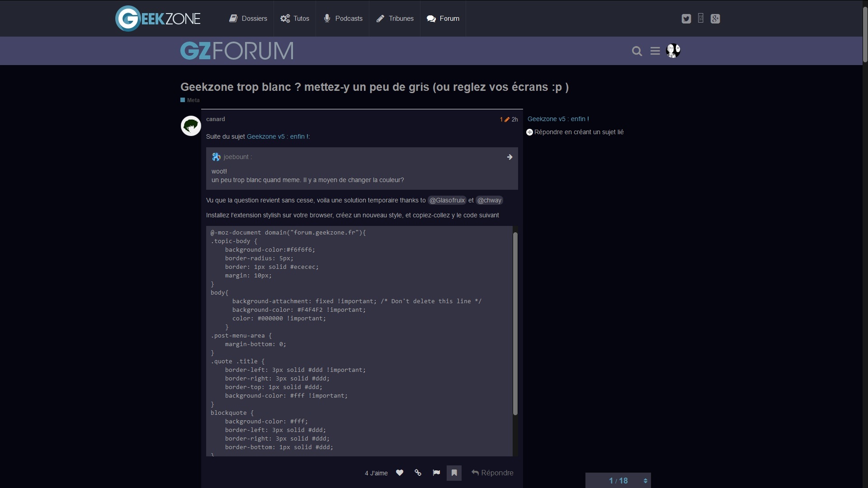Open the Dossiers menu item
Viewport: 868px width, 488px height.
(248, 19)
